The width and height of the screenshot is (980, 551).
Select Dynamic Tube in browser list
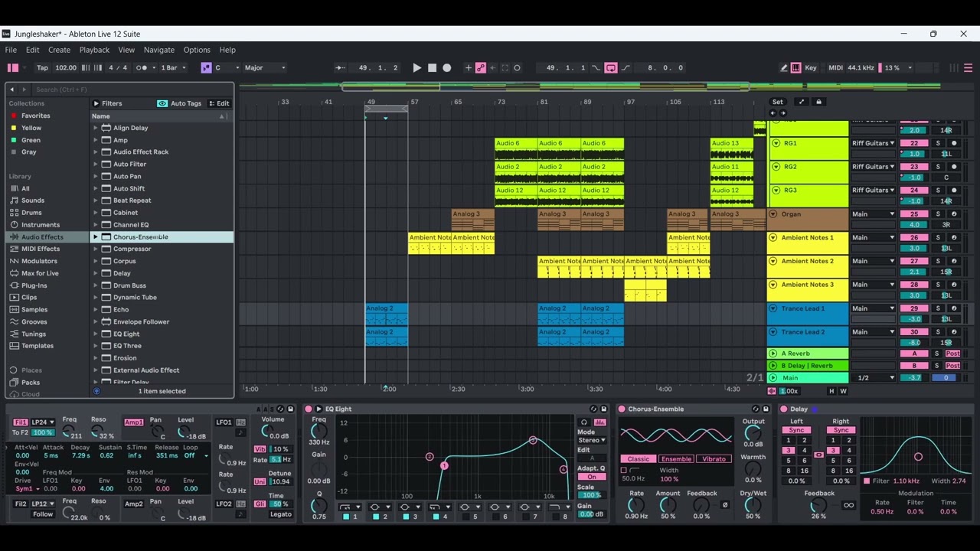[135, 298]
